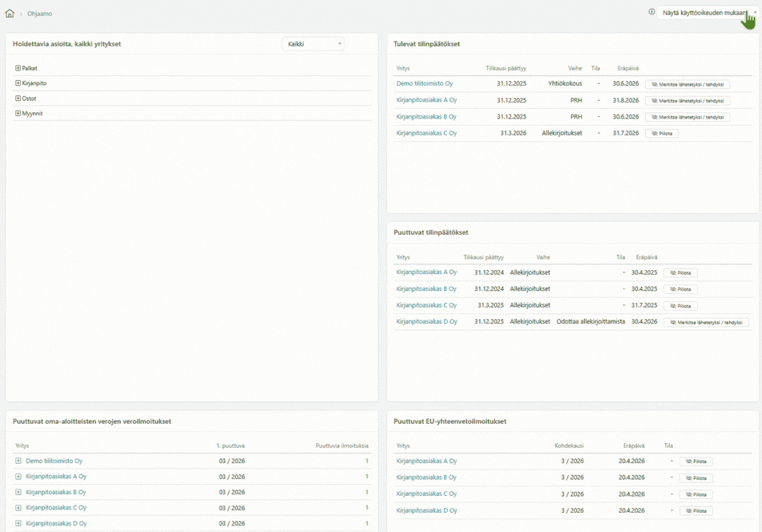Mark Demo tilitoimisto Oy statement as sent

click(x=687, y=84)
